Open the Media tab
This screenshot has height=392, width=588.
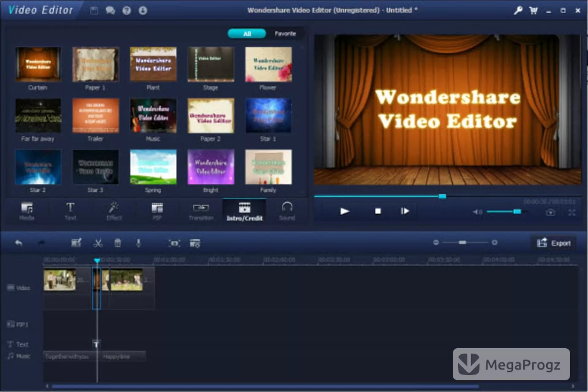pos(27,211)
